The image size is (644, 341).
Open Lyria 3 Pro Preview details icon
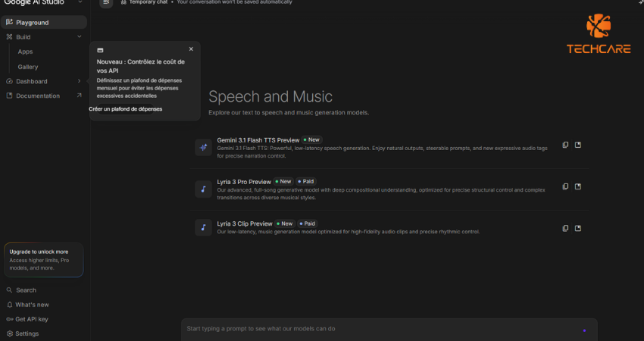(x=578, y=186)
